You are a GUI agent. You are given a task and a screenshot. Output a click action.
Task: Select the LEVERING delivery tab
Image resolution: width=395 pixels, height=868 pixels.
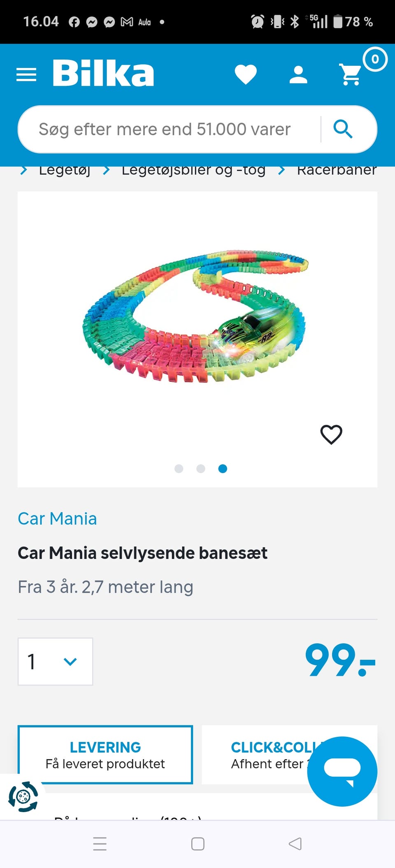(x=105, y=755)
